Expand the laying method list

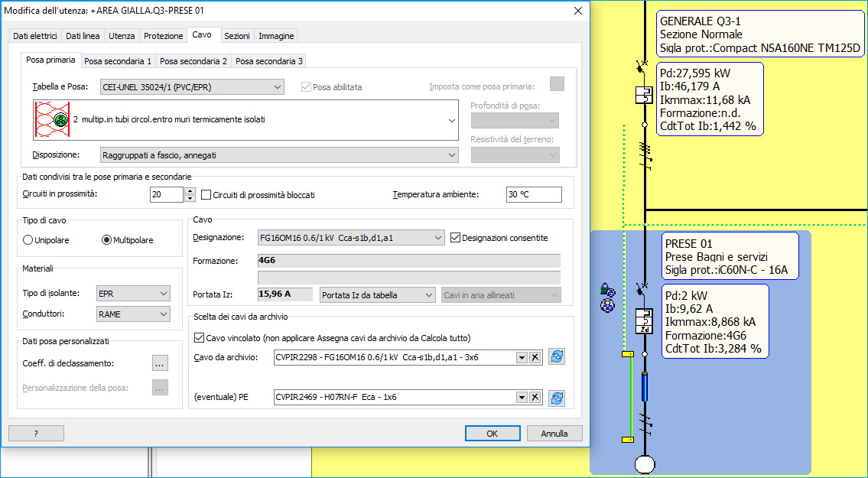[452, 120]
